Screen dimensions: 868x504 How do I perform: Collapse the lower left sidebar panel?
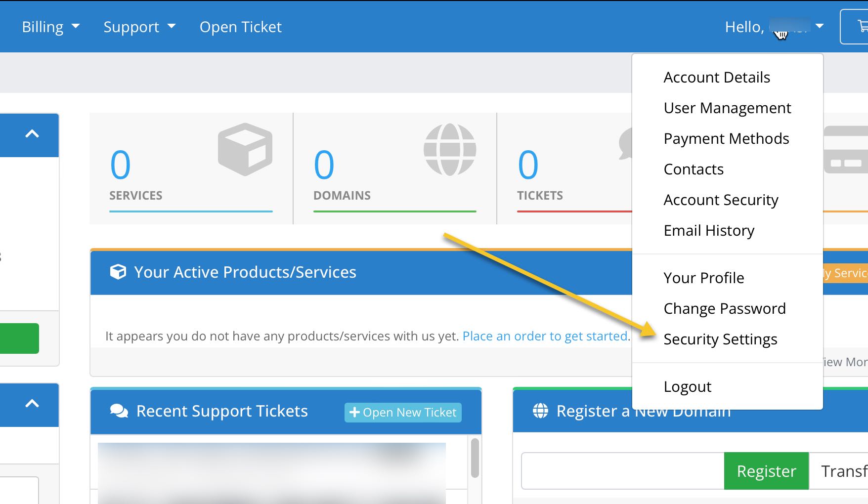tap(32, 404)
